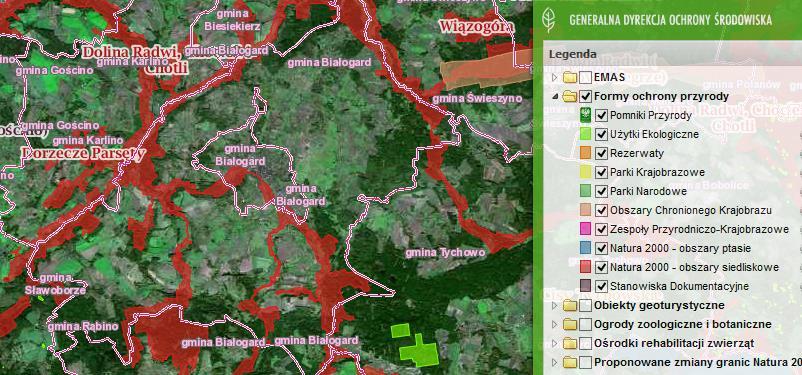The image size is (802, 375).
Task: Uncheck the Użytki Ekologiczne layer checkbox
Action: coord(602,134)
